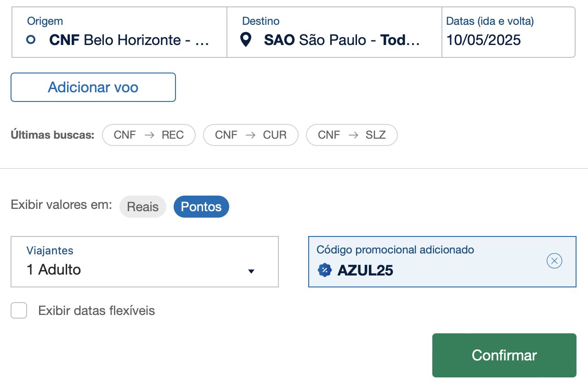
Task: Click the origin circle marker icon
Action: click(x=31, y=40)
